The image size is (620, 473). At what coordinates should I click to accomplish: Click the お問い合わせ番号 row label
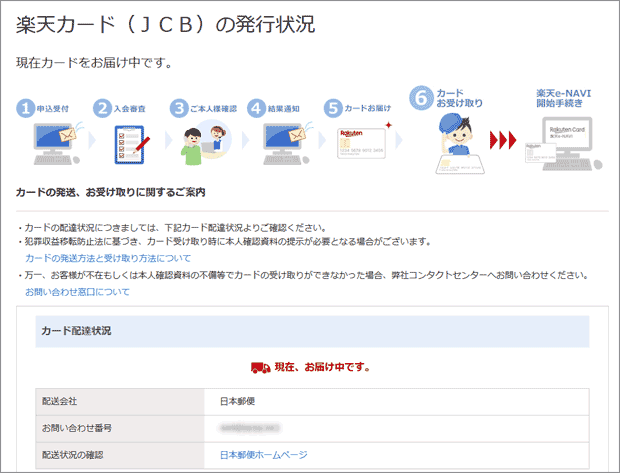click(x=77, y=428)
